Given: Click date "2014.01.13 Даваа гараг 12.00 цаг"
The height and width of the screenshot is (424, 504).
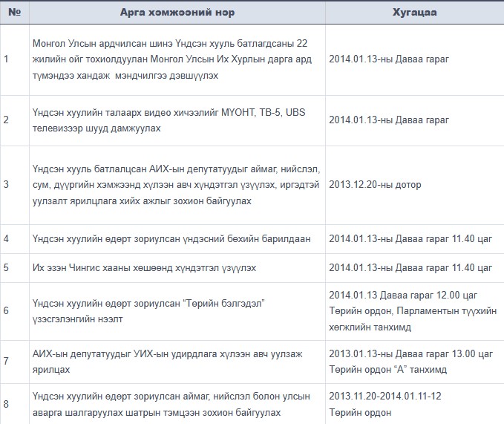Looking at the screenshot, I should (x=403, y=295).
